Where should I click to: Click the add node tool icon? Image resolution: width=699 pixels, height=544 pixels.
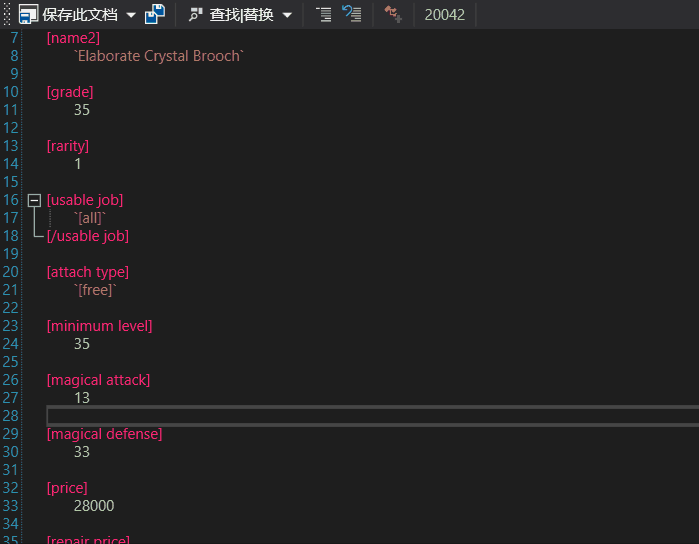[x=393, y=14]
